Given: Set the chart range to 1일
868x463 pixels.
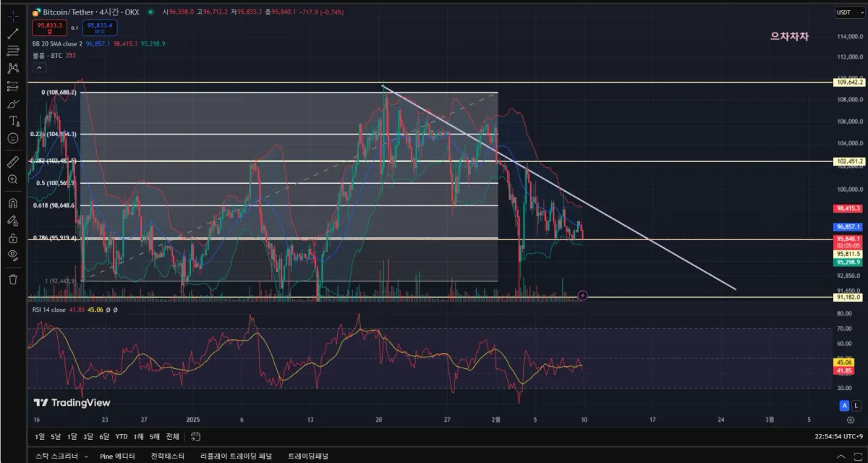Looking at the screenshot, I should (x=39, y=436).
